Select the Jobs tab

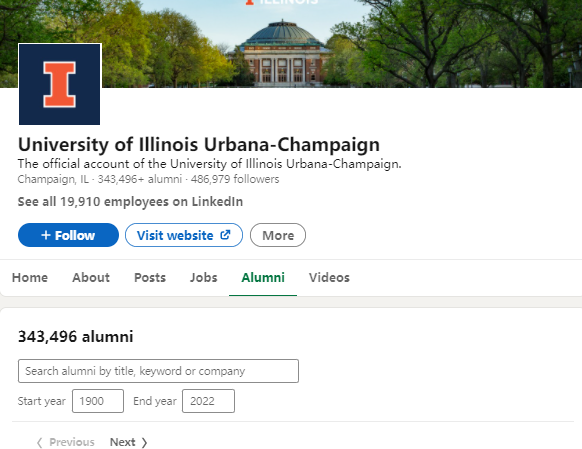tap(203, 278)
